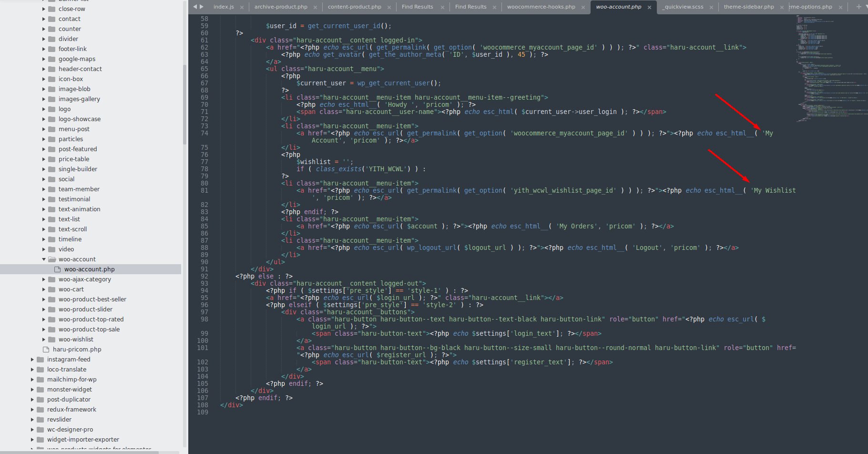Switch to the woocommerce-hooks.php tab
868x454 pixels.
point(541,7)
